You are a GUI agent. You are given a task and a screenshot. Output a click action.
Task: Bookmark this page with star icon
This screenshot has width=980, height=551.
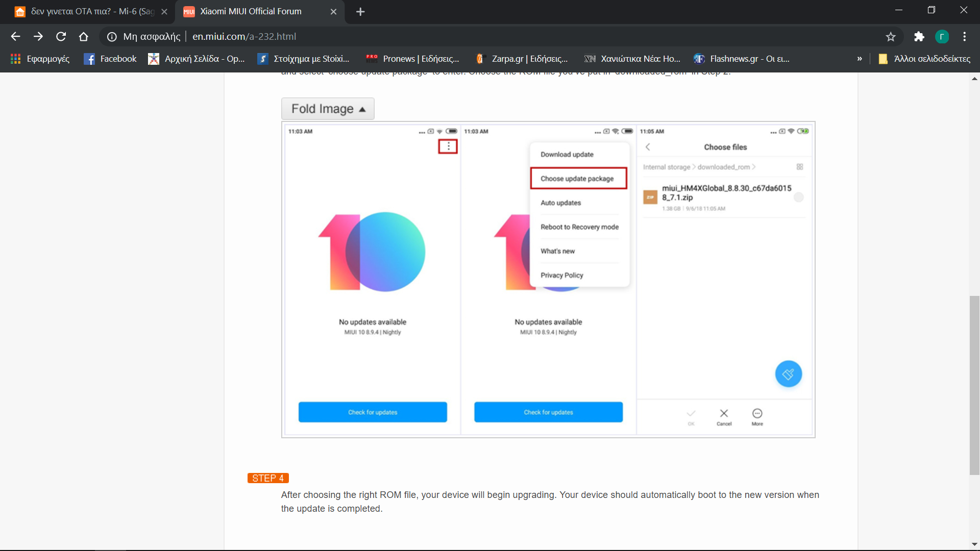click(891, 36)
